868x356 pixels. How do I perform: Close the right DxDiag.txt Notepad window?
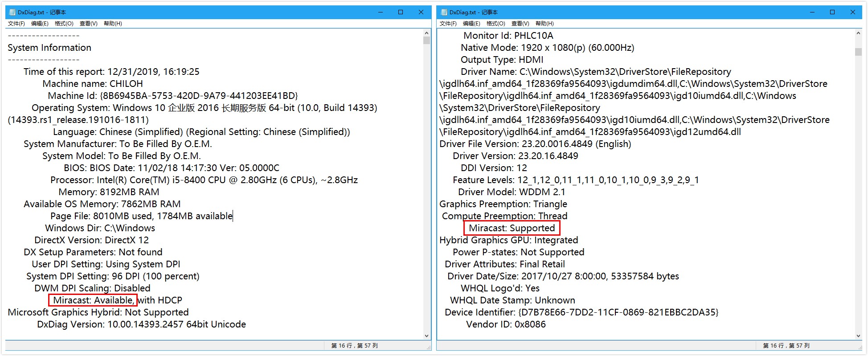[852, 12]
